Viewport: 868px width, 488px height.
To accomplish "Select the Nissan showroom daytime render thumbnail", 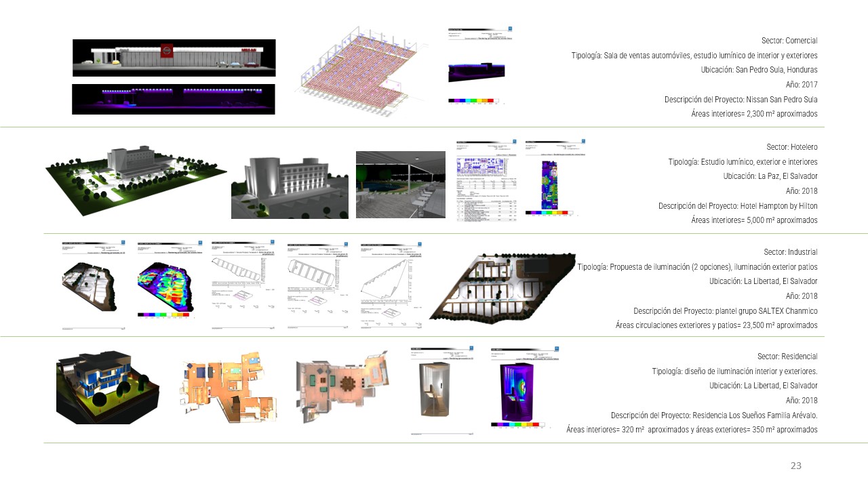I will pyautogui.click(x=174, y=58).
